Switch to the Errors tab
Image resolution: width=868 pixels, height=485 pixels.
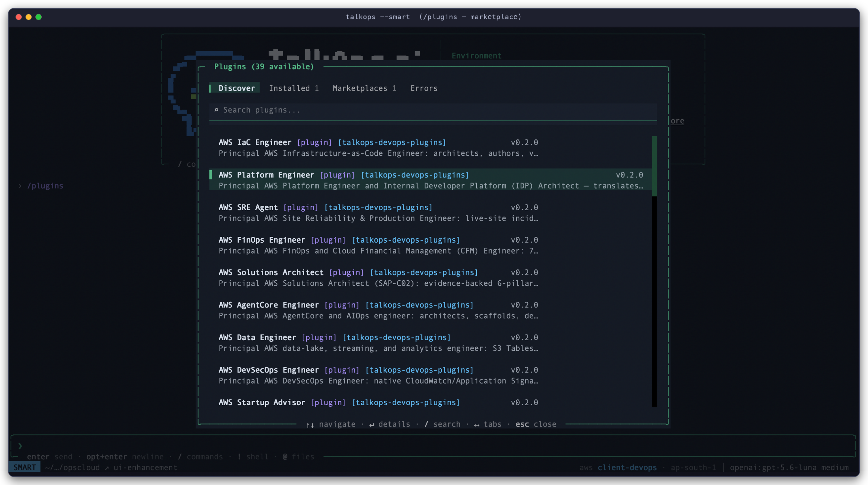tap(423, 88)
